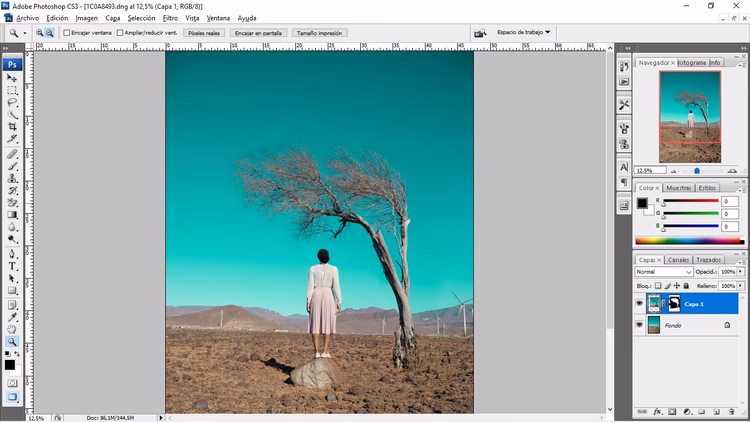Viewport: 750px width, 422px height.
Task: Hide the Capa 1 layer
Action: [x=640, y=303]
